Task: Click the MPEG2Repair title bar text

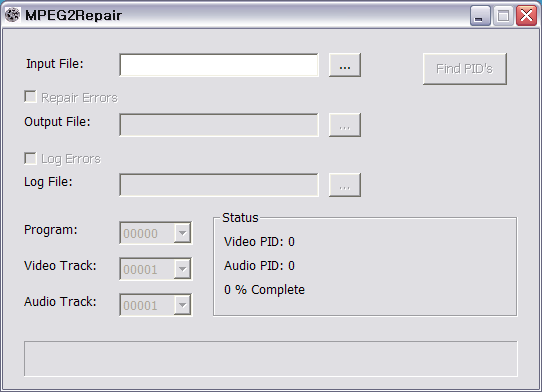Action: 73,16
